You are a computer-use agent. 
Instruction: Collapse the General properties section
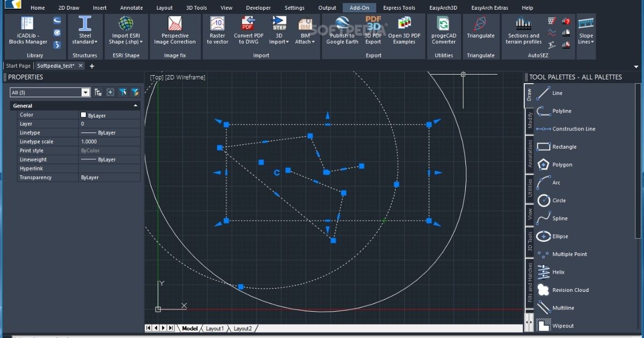click(x=135, y=106)
